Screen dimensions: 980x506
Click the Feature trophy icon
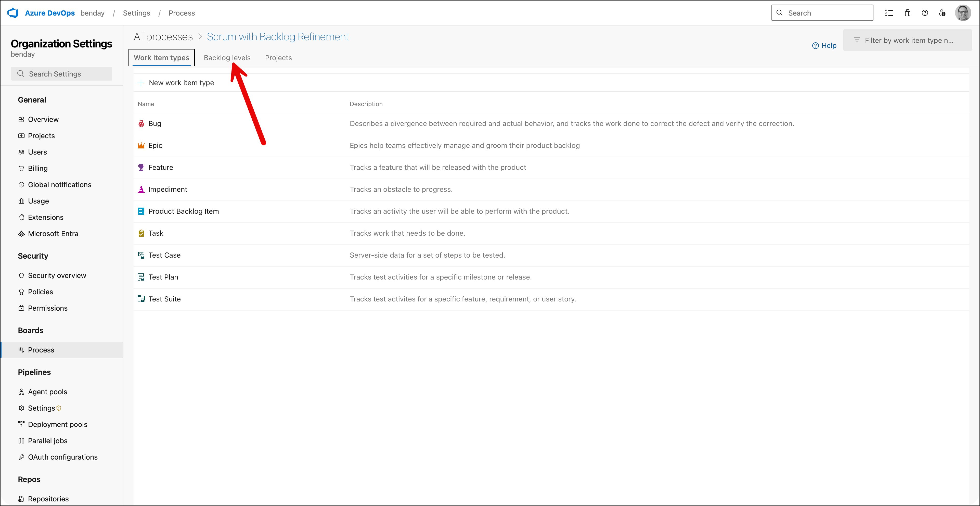click(x=141, y=167)
